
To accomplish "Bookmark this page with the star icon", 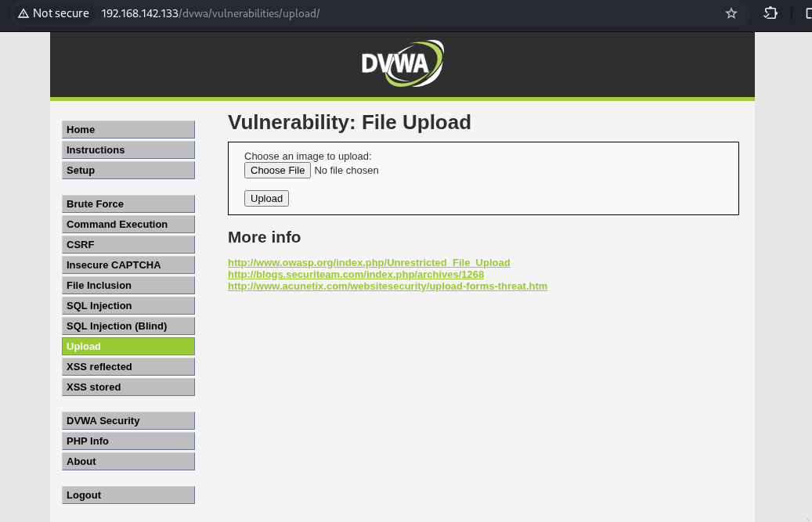I will coord(731,13).
